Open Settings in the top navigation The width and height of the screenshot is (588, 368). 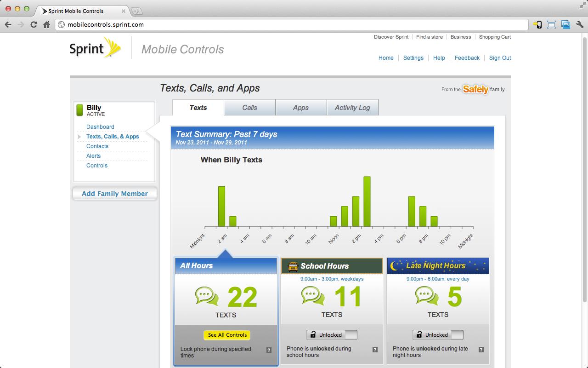pos(413,58)
